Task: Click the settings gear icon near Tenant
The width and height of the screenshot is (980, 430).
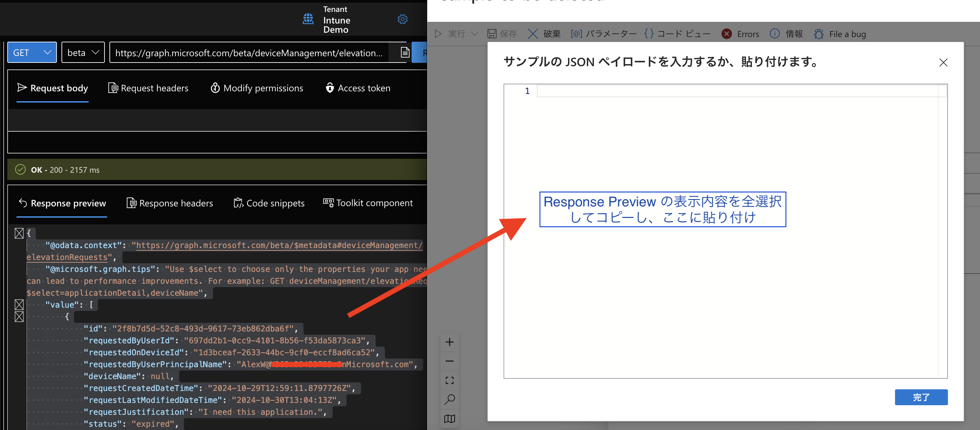Action: coord(402,19)
